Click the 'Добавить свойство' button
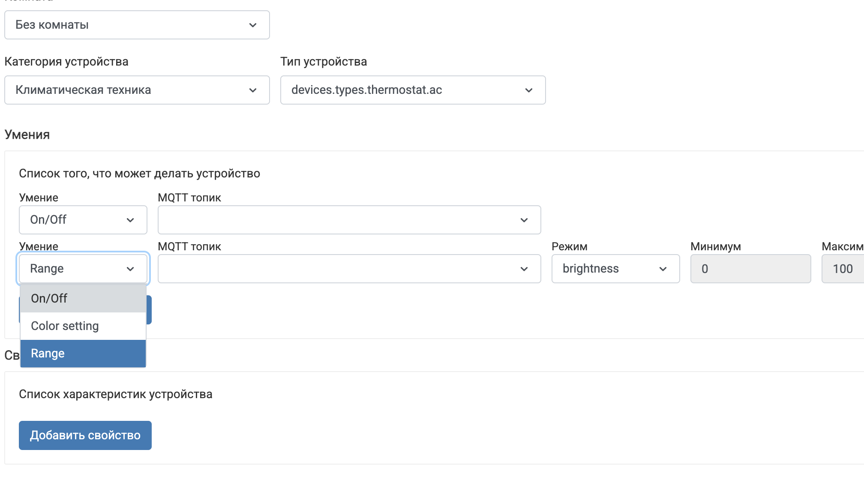Viewport: 864px width, 504px height. 85,435
